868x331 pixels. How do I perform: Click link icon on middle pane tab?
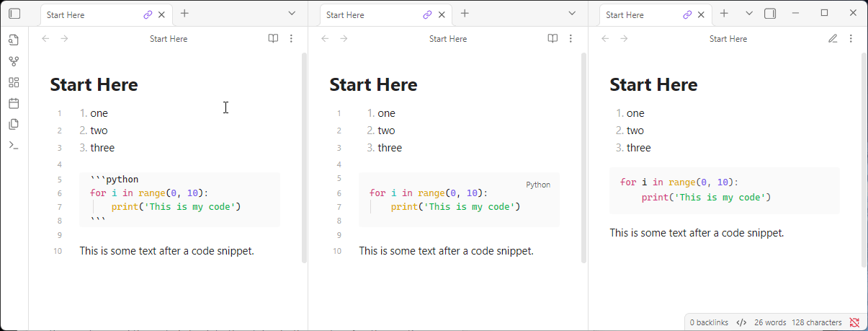point(427,14)
